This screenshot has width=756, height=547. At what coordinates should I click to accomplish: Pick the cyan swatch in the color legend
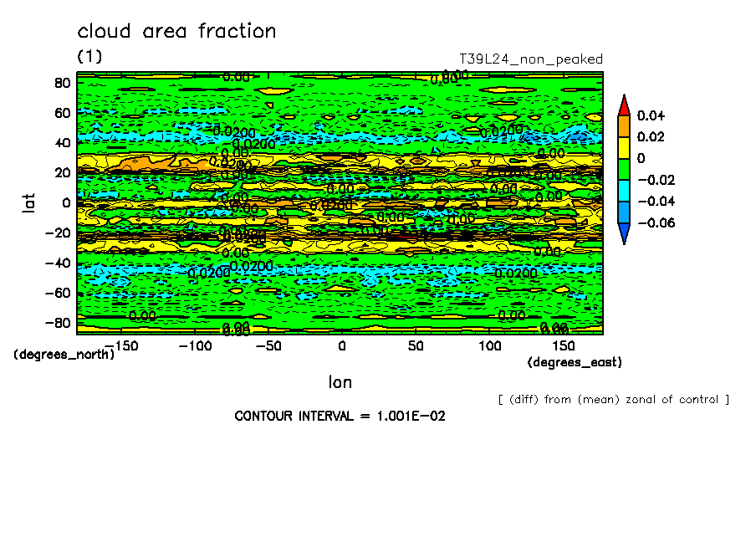624,191
